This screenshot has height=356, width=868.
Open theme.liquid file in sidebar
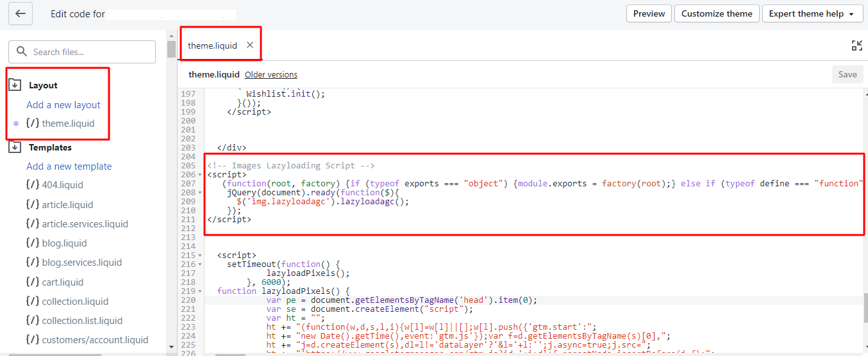(68, 124)
